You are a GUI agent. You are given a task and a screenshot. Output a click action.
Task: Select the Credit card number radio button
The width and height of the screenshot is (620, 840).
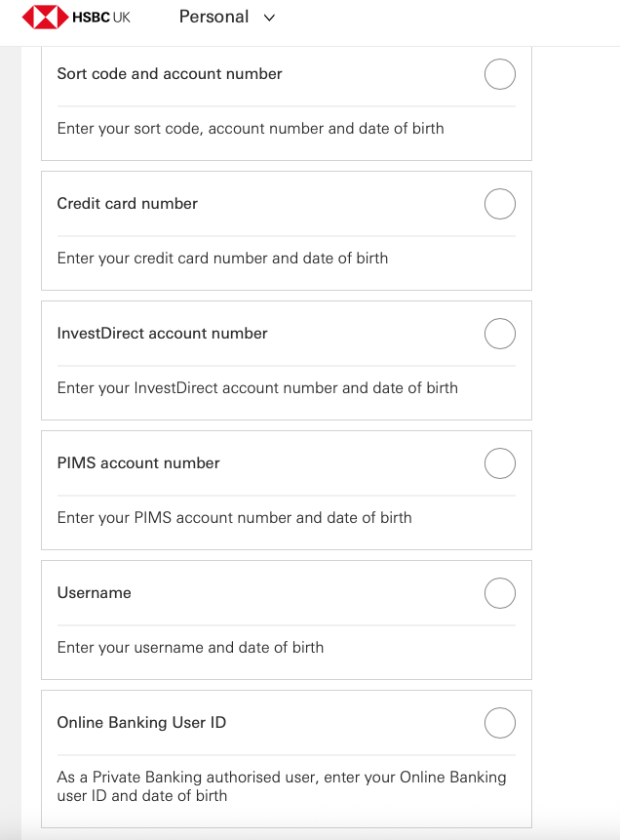tap(500, 204)
